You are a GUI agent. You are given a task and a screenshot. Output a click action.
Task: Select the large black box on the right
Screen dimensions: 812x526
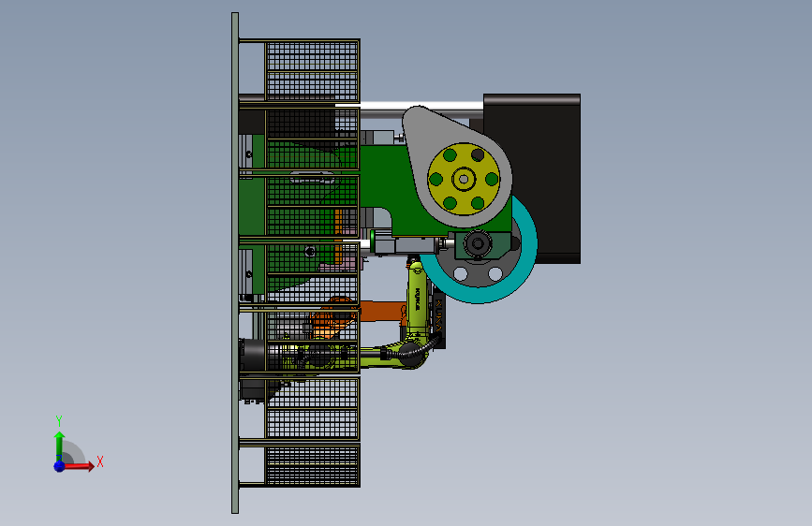click(539, 179)
